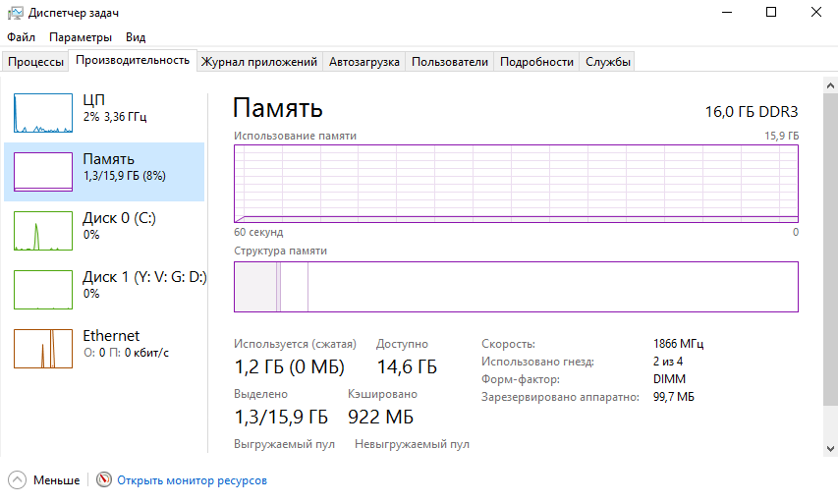Screen dimensions: 838x504
Task: Switch to the Процессы tab
Action: tap(35, 62)
